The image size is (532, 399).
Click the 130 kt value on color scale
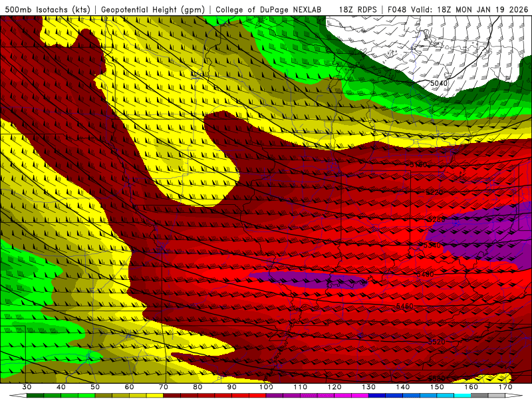(x=369, y=387)
